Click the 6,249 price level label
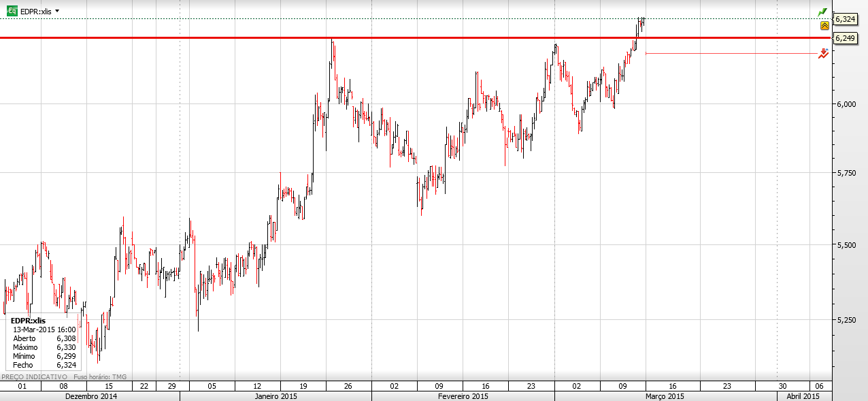868x401 pixels. [x=845, y=38]
